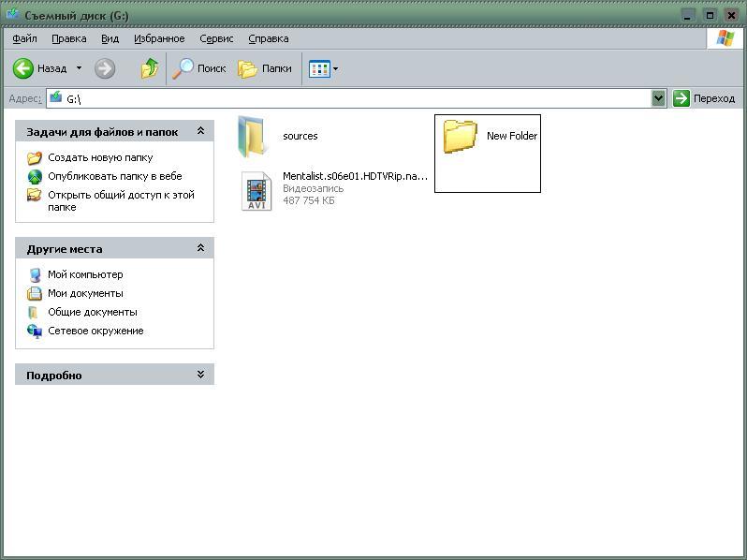The height and width of the screenshot is (560, 747).
Task: Expand the Подробно details panel
Action: pos(200,375)
